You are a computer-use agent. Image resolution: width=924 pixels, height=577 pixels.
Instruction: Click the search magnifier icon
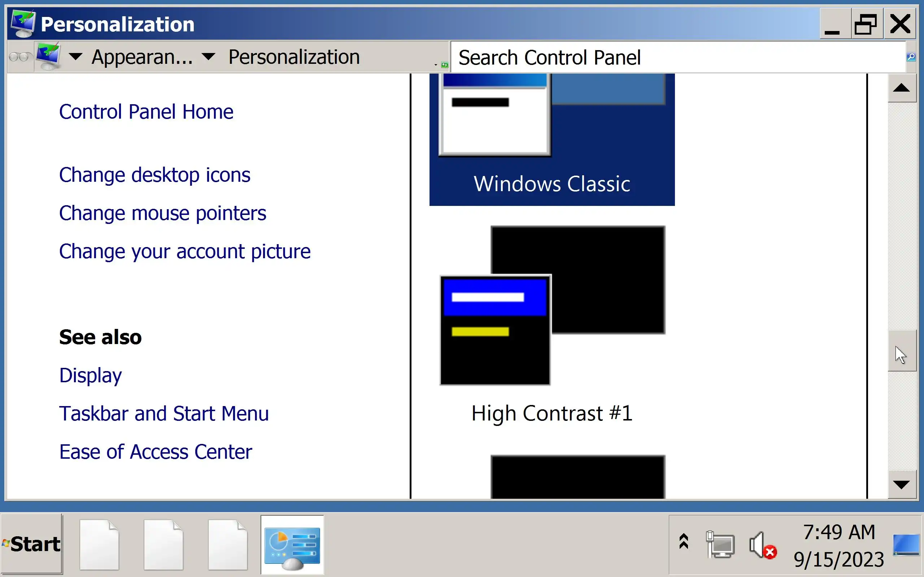(x=911, y=57)
